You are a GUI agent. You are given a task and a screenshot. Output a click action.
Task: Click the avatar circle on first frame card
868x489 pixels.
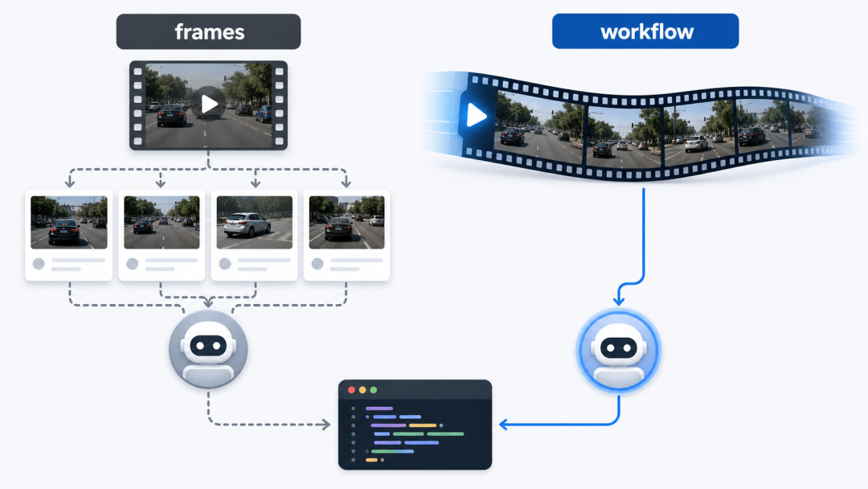pos(39,264)
